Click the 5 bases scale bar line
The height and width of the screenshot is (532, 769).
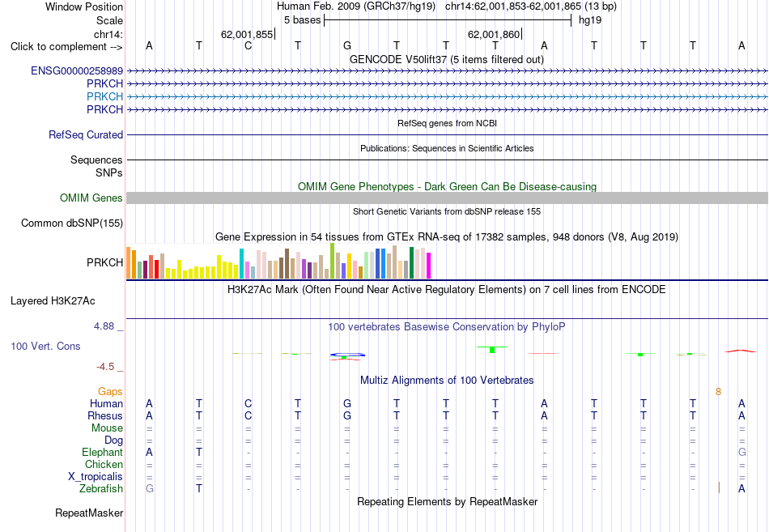448,20
